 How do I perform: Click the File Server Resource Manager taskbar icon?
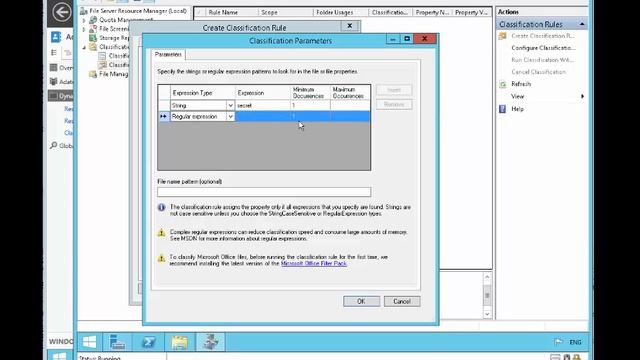click(x=211, y=342)
